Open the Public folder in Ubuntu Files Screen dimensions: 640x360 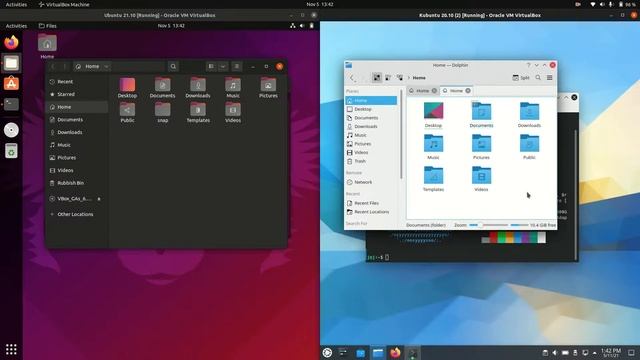point(127,113)
